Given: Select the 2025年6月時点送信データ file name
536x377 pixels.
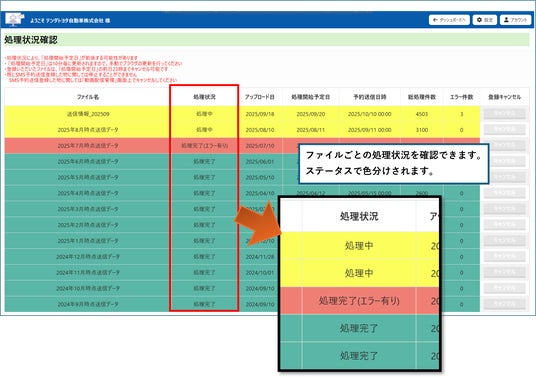Looking at the screenshot, I should coord(88,161).
